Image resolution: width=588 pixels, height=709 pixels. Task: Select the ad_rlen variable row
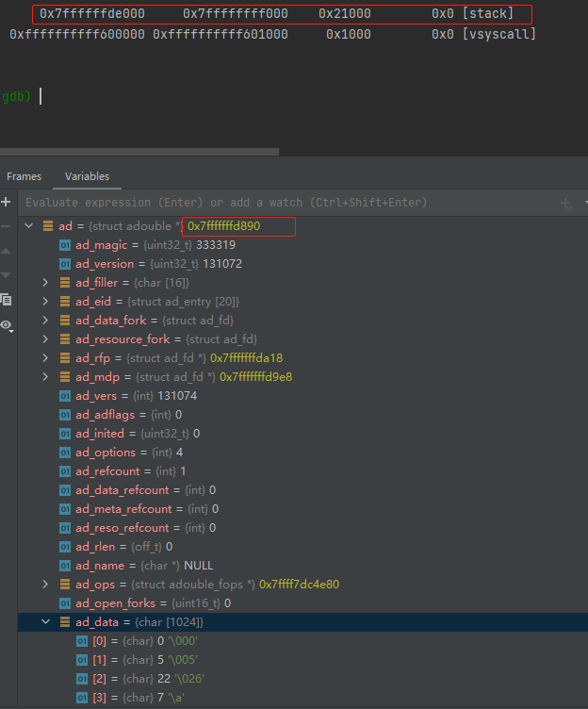click(x=302, y=547)
